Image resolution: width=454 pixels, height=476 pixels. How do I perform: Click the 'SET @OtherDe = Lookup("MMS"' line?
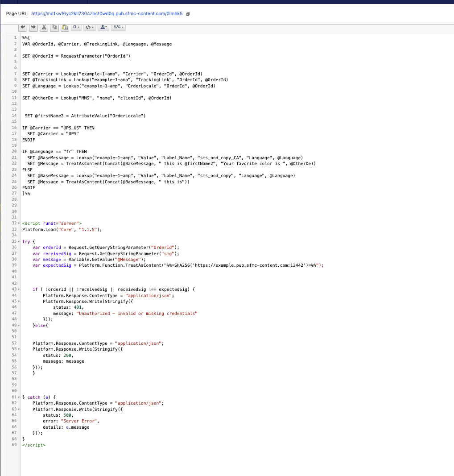[x=97, y=98]
